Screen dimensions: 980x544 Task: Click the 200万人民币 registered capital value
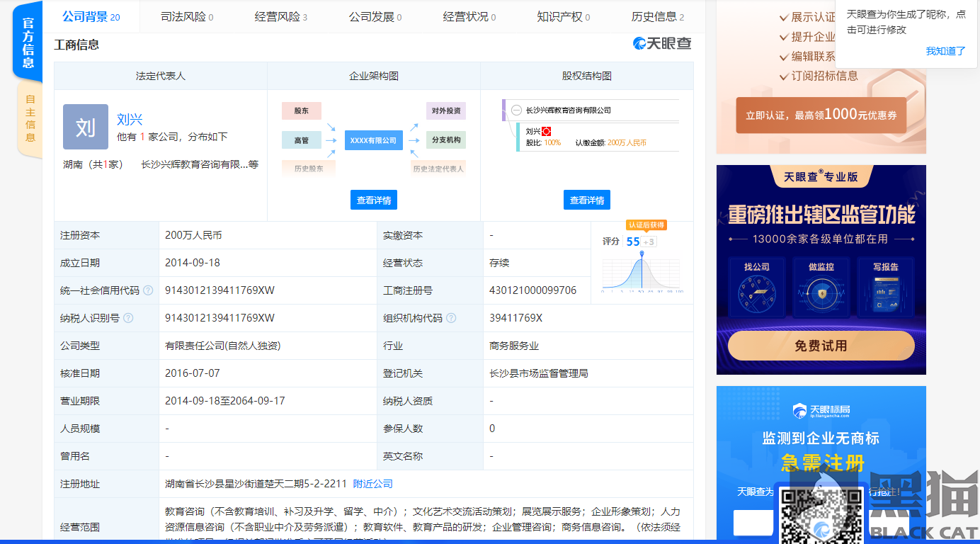(193, 235)
